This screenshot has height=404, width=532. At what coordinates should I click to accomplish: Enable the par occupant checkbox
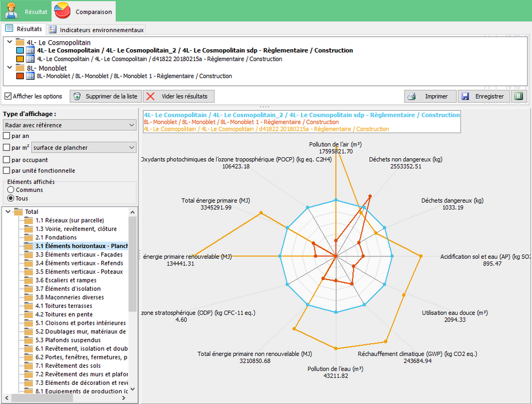pos(6,160)
